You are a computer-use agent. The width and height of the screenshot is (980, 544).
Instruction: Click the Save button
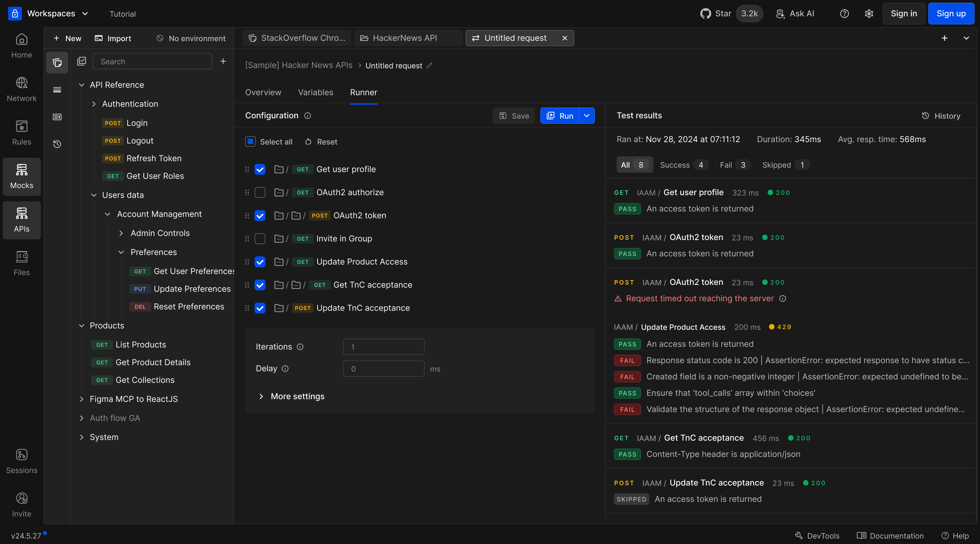coord(513,116)
